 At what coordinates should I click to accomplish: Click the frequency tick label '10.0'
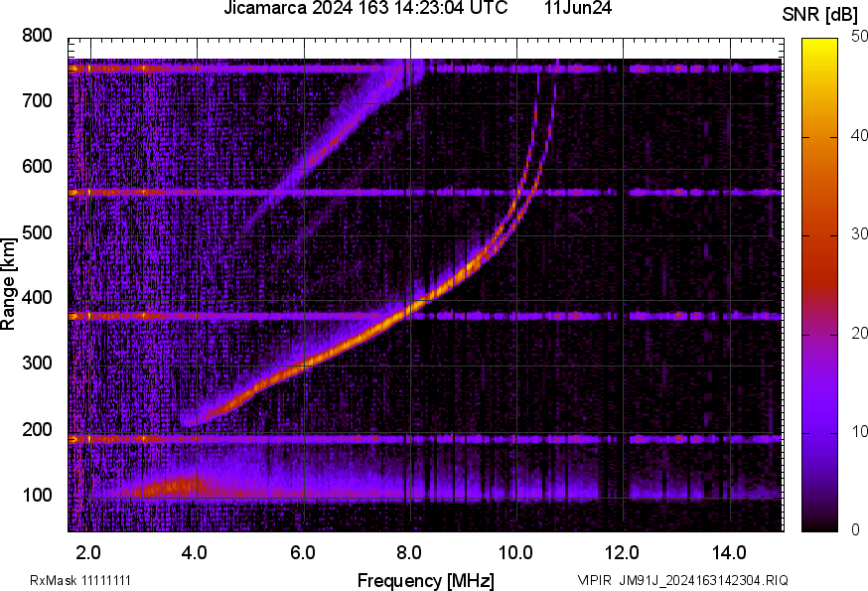point(515,553)
